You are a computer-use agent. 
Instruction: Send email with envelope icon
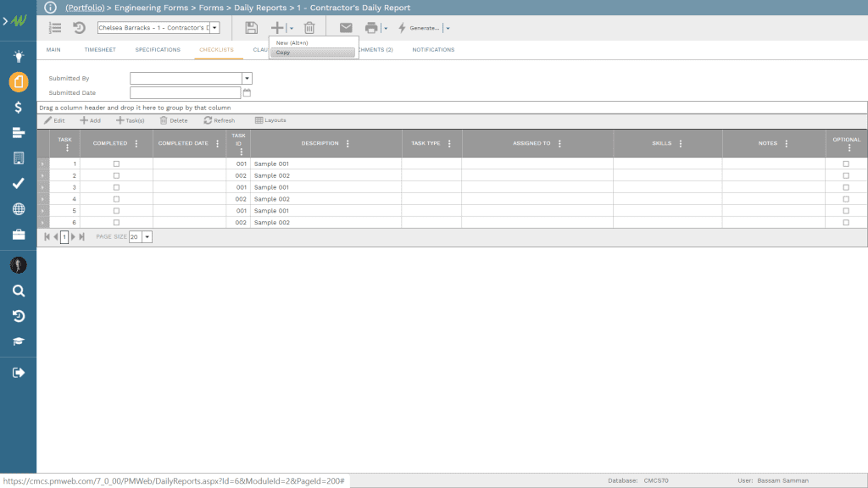click(x=346, y=28)
